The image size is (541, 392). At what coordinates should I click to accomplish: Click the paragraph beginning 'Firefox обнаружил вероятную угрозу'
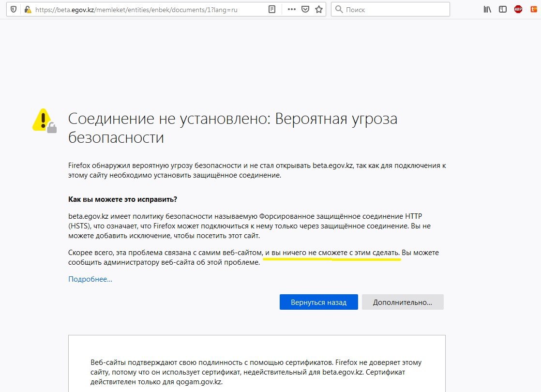(257, 170)
